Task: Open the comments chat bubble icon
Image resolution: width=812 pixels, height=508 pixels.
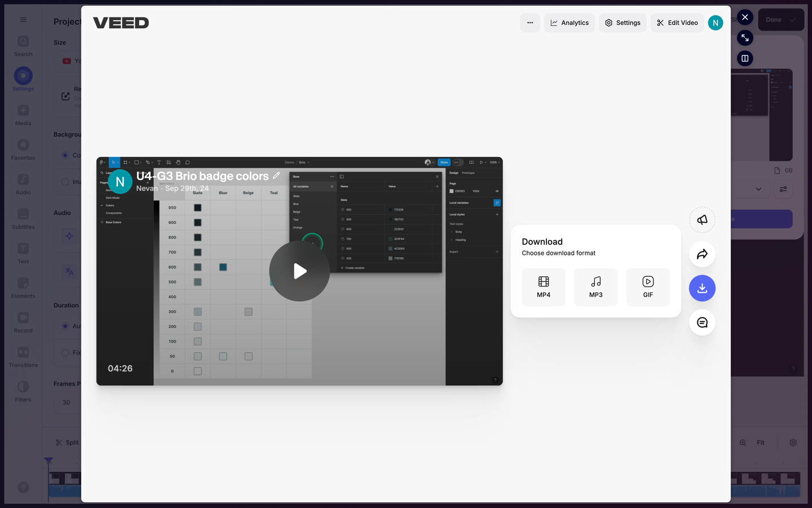Action: [x=702, y=323]
